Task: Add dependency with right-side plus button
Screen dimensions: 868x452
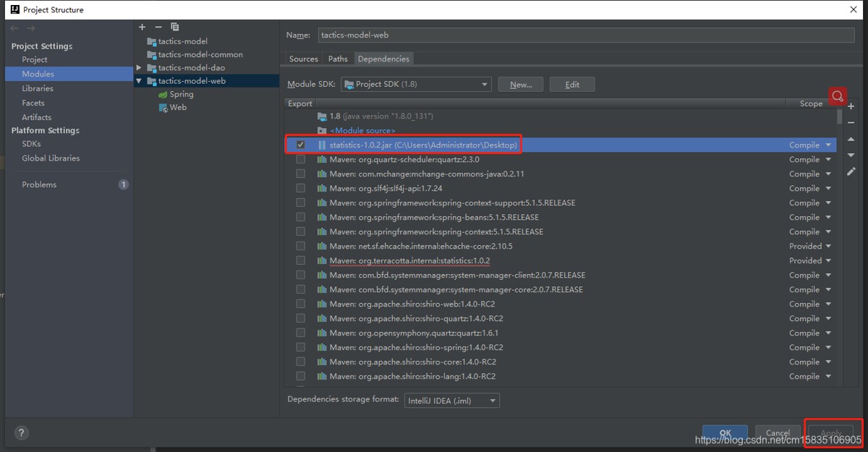Action: coord(851,106)
